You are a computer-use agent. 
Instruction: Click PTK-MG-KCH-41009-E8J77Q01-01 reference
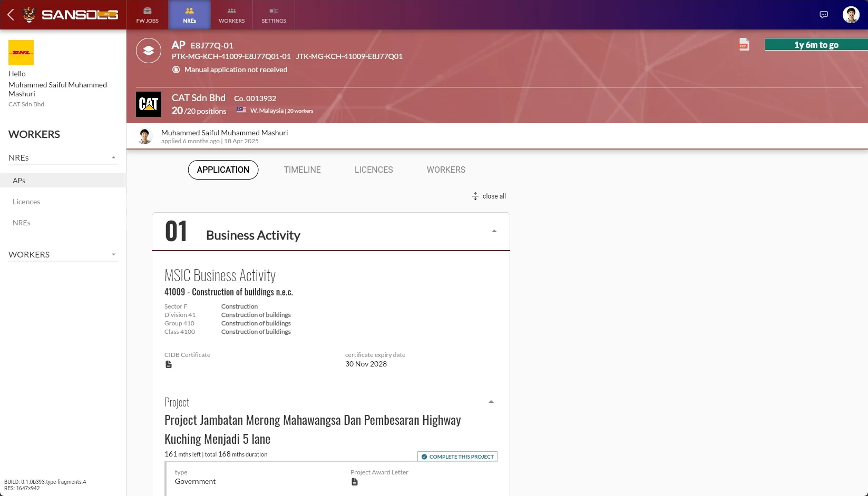[231, 56]
